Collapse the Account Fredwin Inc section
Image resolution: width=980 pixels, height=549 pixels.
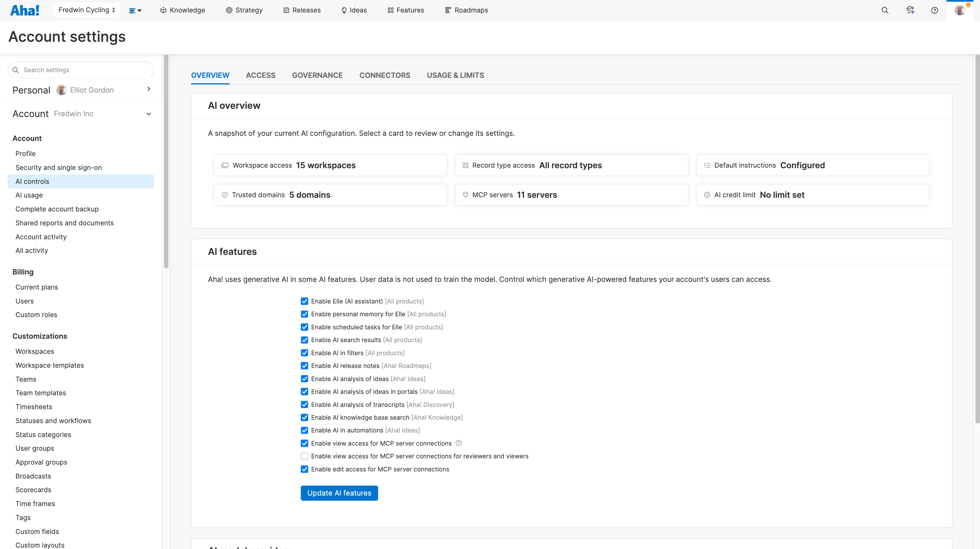pos(149,114)
